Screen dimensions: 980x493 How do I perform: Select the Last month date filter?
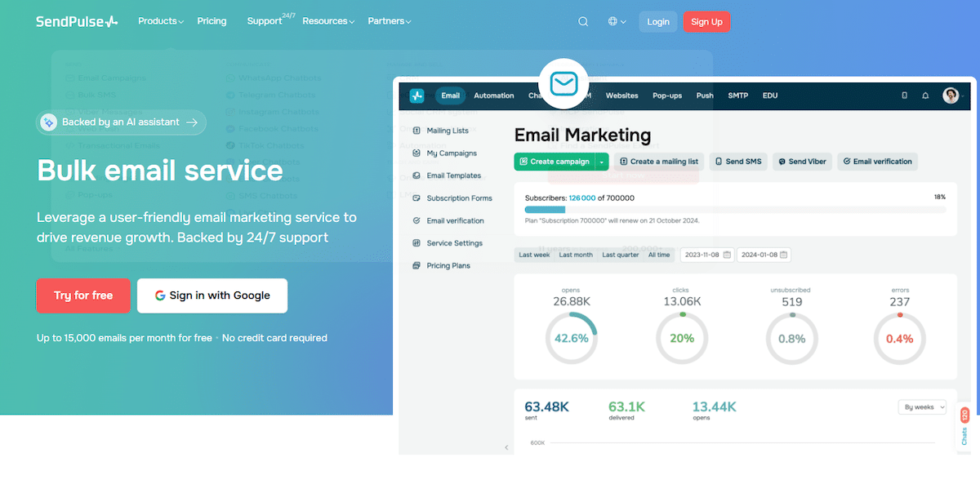coord(576,255)
